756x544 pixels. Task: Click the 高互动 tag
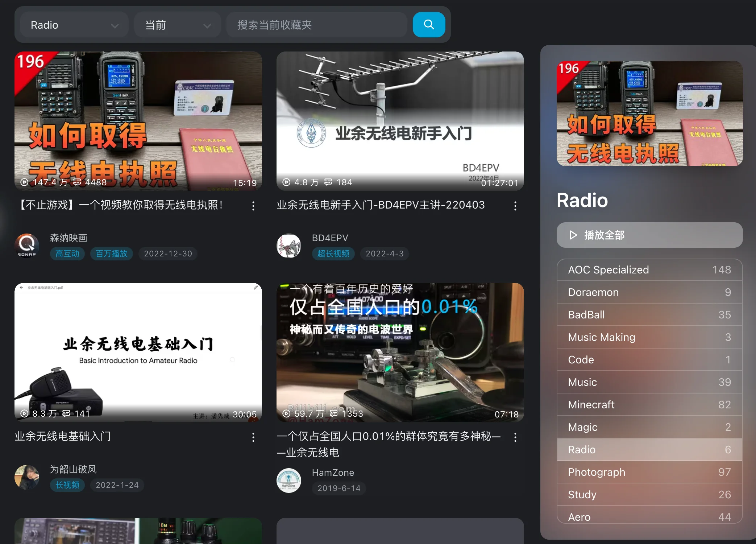(67, 254)
